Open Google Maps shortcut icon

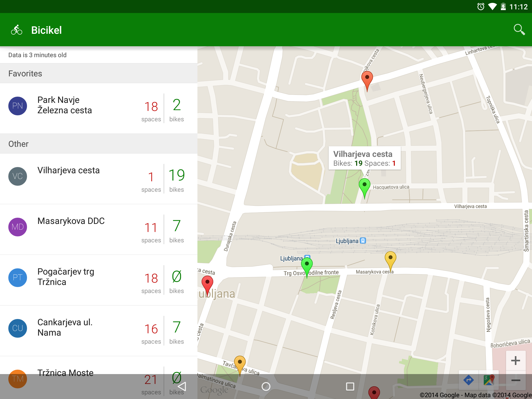pyautogui.click(x=489, y=380)
